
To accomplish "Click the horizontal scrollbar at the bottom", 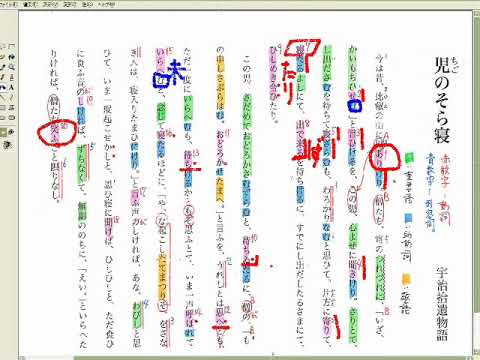I will (245, 358).
